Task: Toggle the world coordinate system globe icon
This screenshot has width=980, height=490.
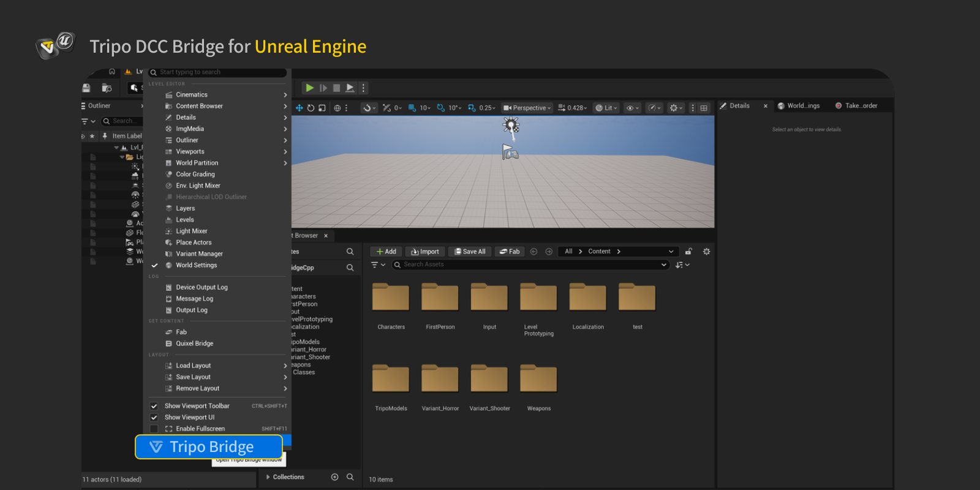Action: tap(337, 108)
